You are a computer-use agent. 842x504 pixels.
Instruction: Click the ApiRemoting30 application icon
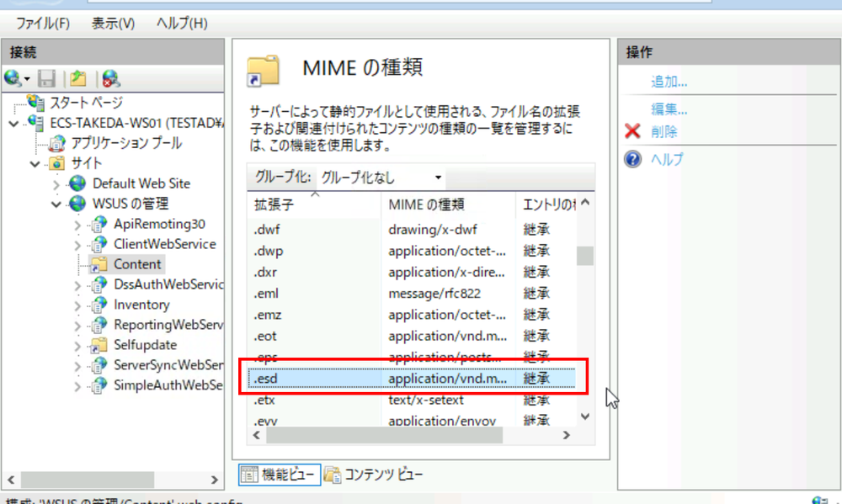pos(99,224)
